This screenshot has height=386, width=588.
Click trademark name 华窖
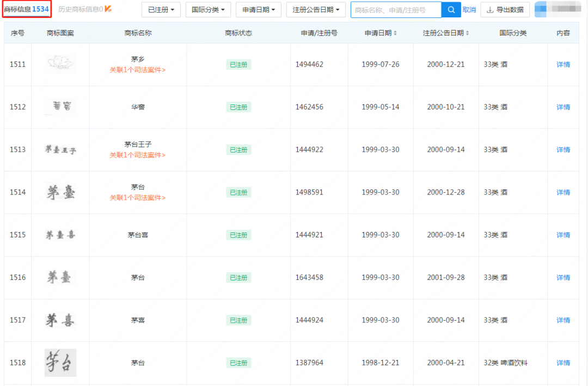138,107
